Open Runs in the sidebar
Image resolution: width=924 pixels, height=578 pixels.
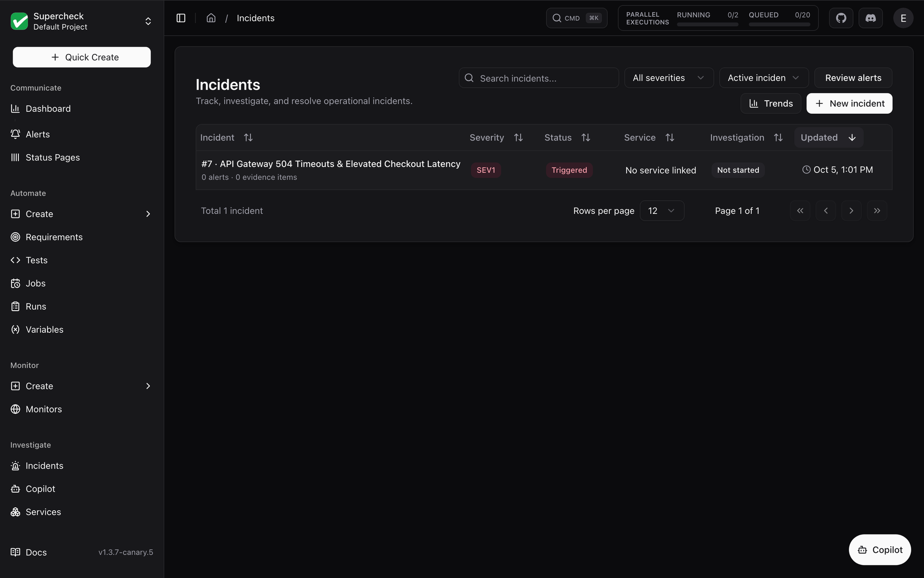(x=81, y=306)
